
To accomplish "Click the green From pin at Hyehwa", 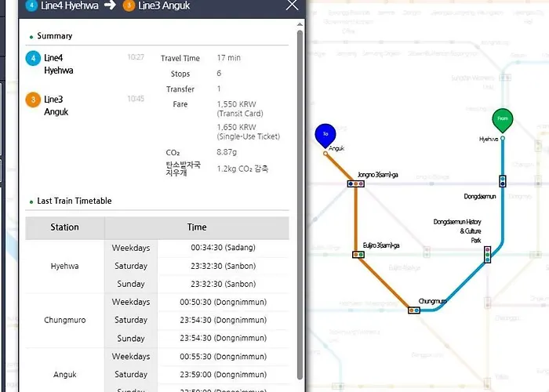I will click(x=503, y=120).
